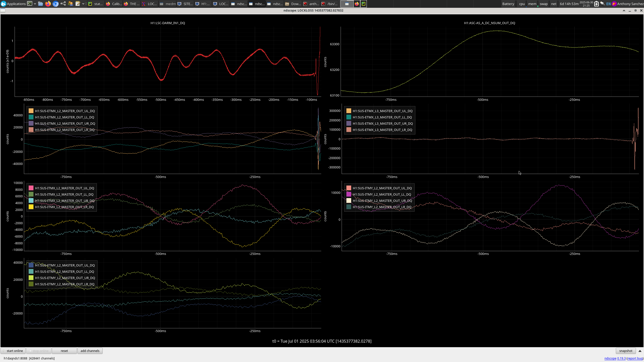Click ITMY_L2_MASTER_OUT_LL_DQ magenta legend swatch

pos(349,194)
